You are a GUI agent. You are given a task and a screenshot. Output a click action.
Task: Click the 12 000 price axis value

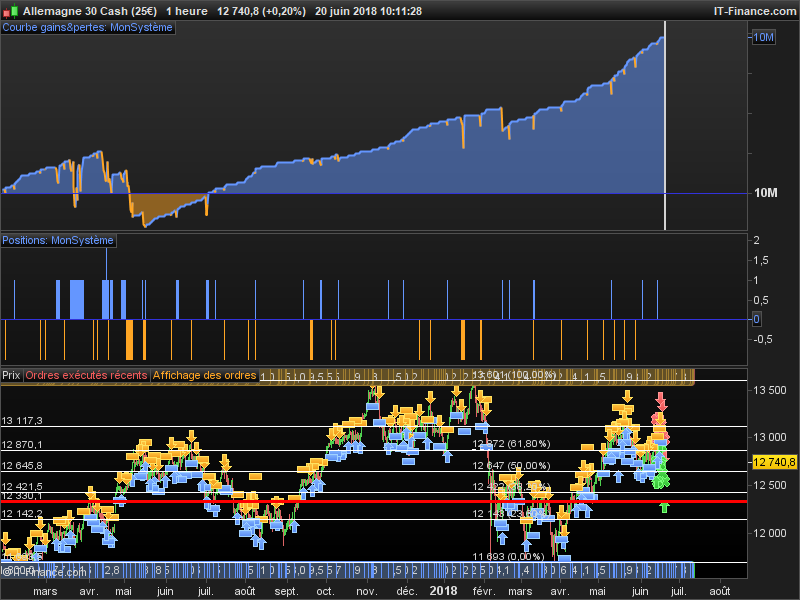coord(770,533)
